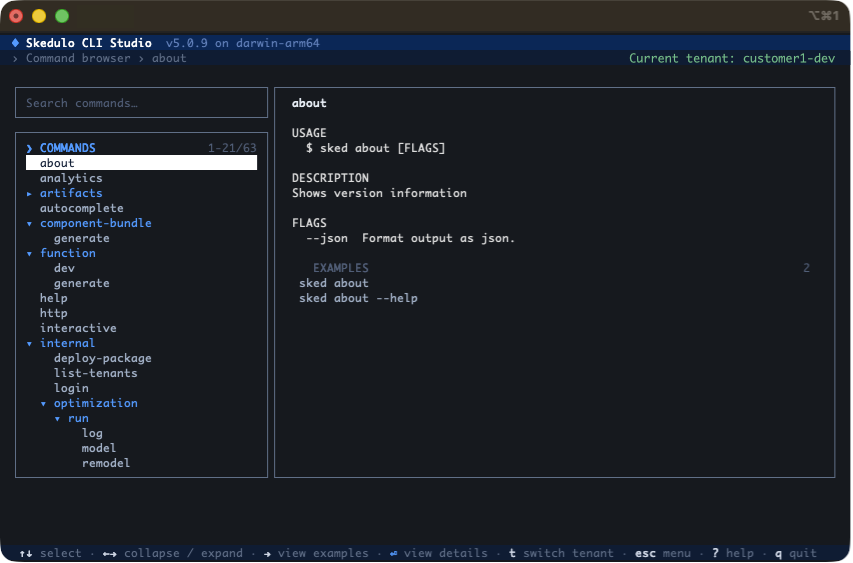The height and width of the screenshot is (563, 853).
Task: Click the COMMANDS header chevron
Action: tap(29, 149)
